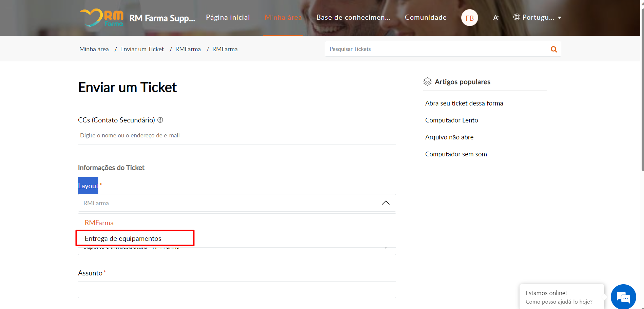644x309 pixels.
Task: Click Minha área breadcrumb link
Action: (94, 49)
